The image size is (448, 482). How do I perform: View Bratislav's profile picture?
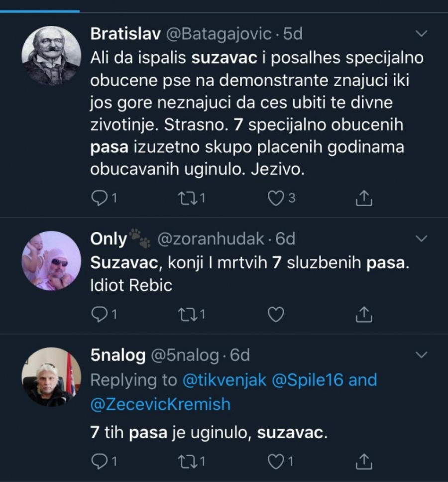tap(51, 56)
